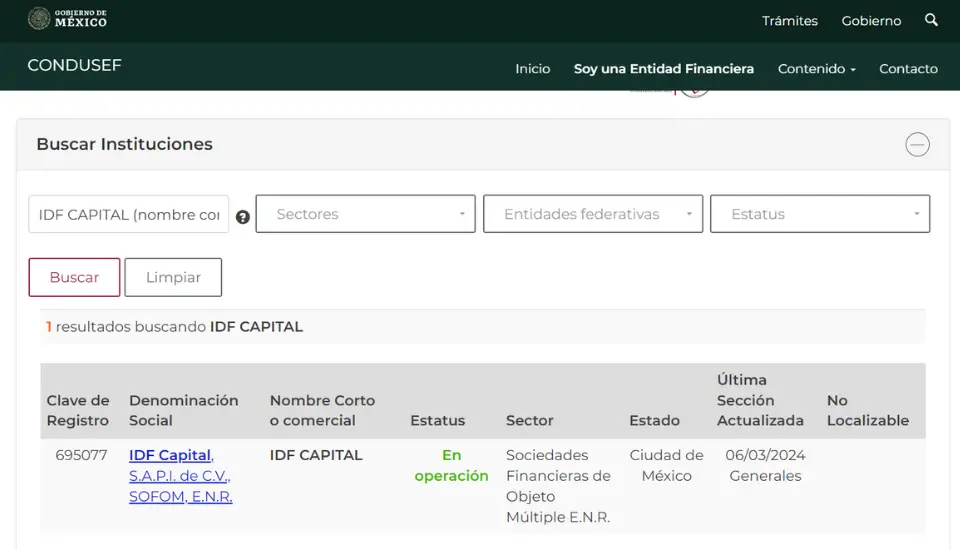This screenshot has height=550, width=960.
Task: Open the search magnifier icon in header
Action: [931, 20]
